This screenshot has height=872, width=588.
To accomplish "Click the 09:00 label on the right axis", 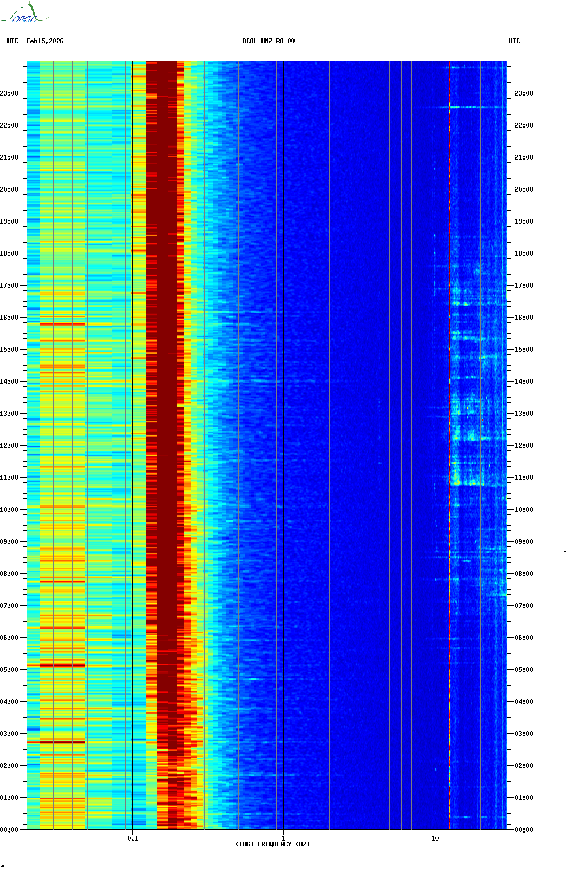I will (524, 542).
